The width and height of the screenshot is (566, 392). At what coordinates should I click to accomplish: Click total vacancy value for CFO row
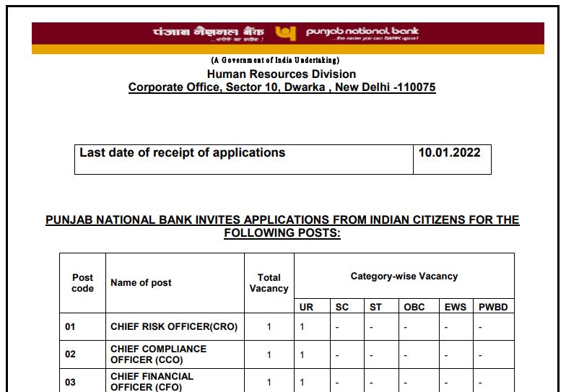click(269, 380)
